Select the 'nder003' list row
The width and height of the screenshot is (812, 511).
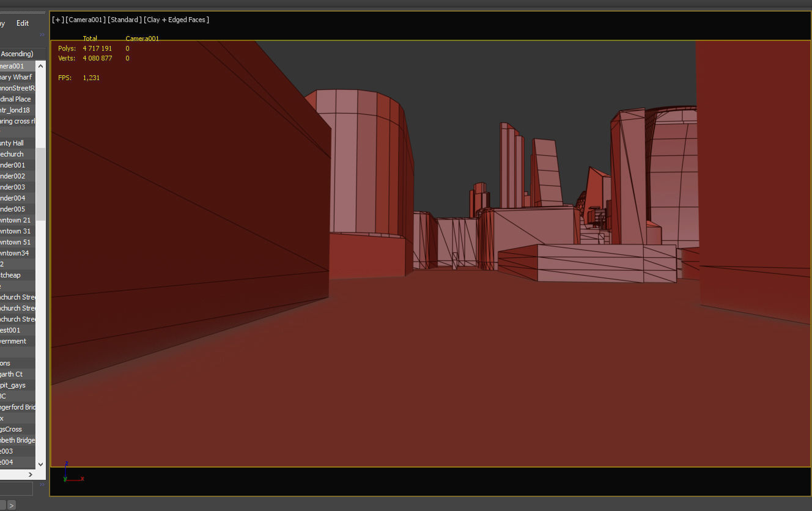click(x=18, y=187)
